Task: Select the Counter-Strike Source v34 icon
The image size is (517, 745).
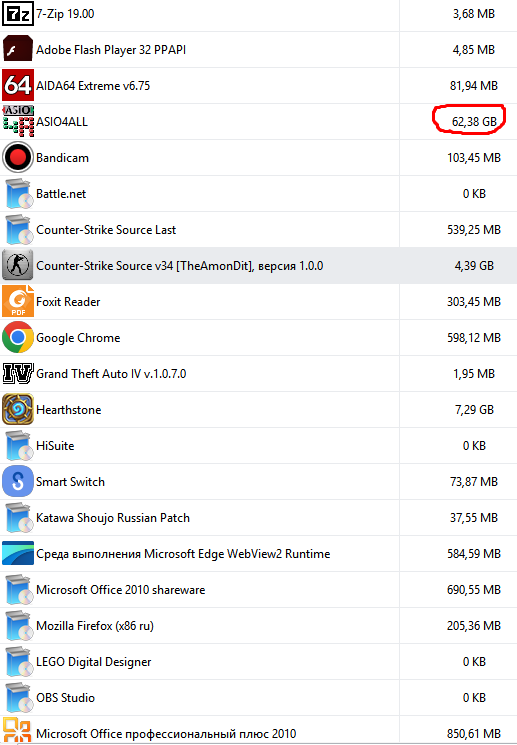Action: coord(18,266)
